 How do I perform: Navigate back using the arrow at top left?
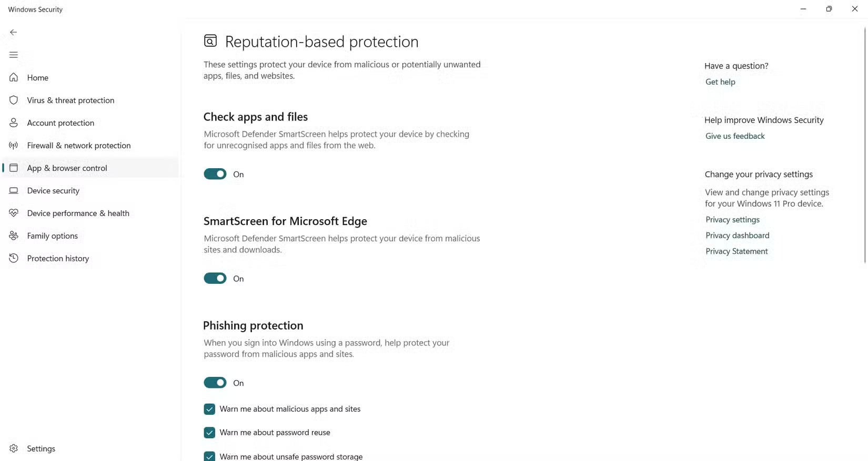click(13, 32)
